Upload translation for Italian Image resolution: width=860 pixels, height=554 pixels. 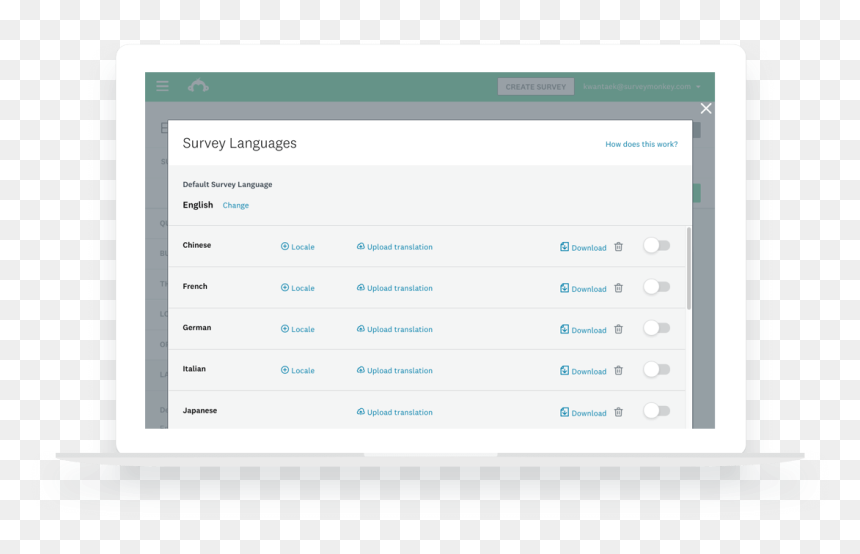point(394,370)
